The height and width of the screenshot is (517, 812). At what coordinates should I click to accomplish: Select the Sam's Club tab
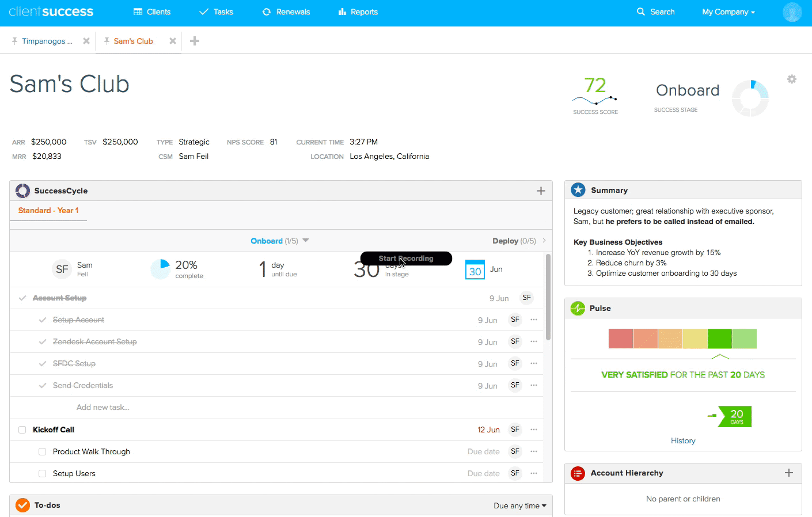pyautogui.click(x=132, y=41)
